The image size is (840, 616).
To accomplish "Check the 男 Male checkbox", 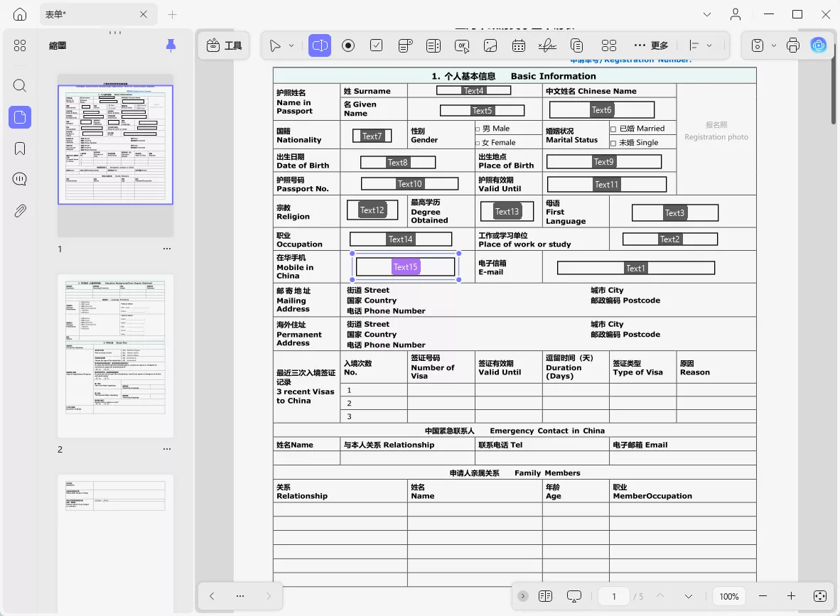I will [478, 129].
